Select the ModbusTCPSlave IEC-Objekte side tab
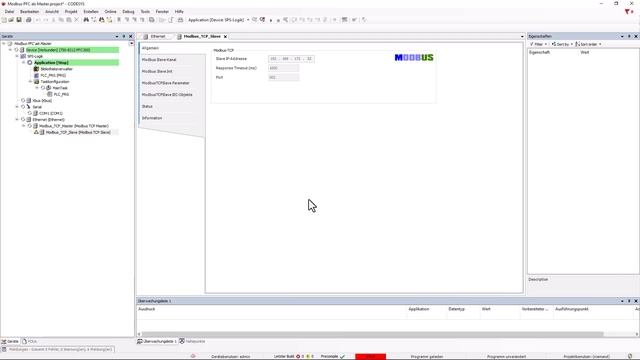This screenshot has width=640, height=360. click(167, 95)
